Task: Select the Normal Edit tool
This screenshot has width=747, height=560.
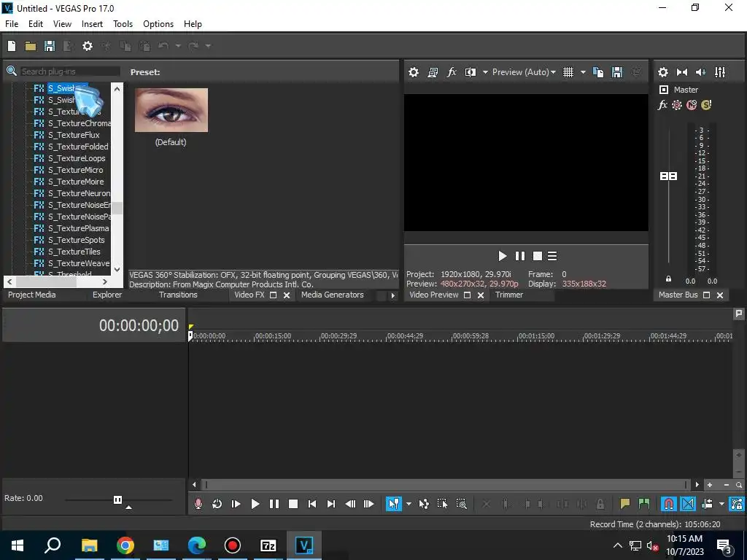Action: coord(393,504)
